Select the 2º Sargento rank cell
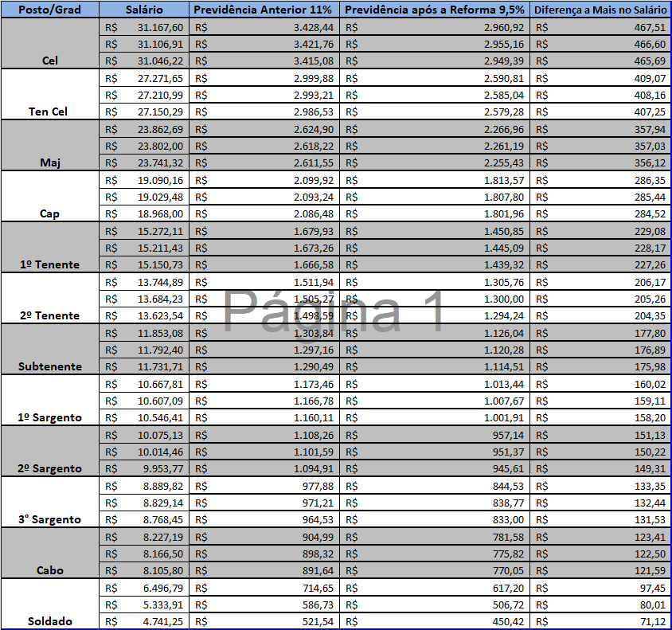Viewport: 672px width, 630px height. click(50, 468)
